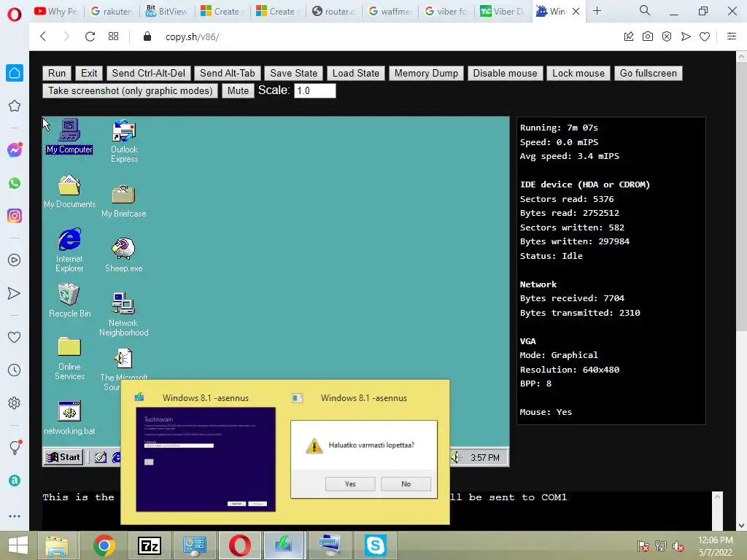Click Yes in Haluatko varmasti lopettaa dialog
747x560 pixels.
[x=350, y=484]
